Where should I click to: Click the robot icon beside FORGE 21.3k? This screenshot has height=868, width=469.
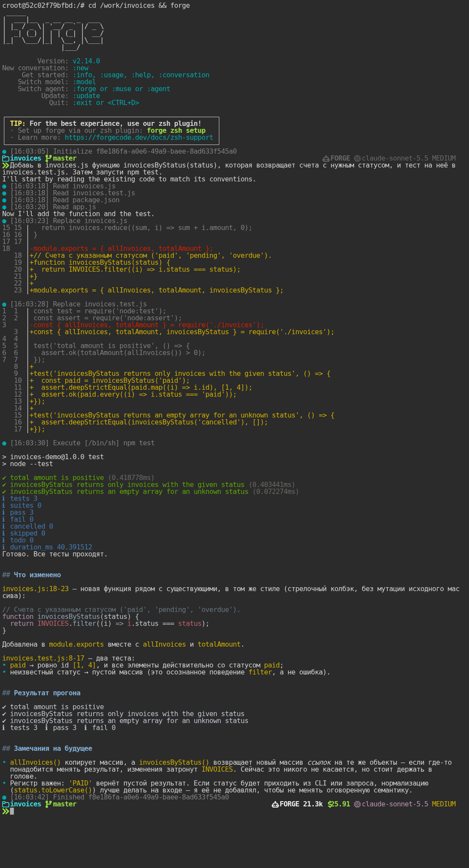275,804
